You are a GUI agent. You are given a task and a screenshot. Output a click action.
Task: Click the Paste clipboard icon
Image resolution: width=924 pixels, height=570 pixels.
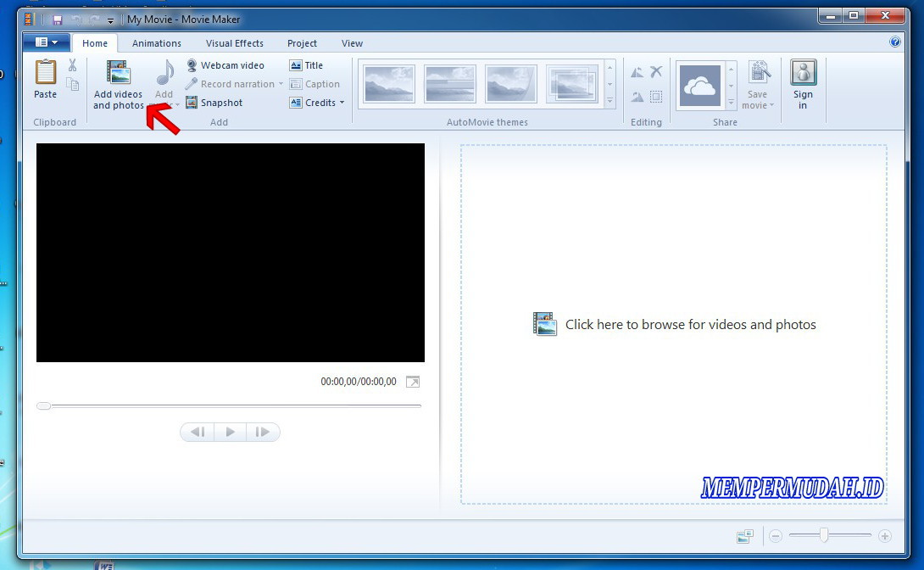pos(46,72)
